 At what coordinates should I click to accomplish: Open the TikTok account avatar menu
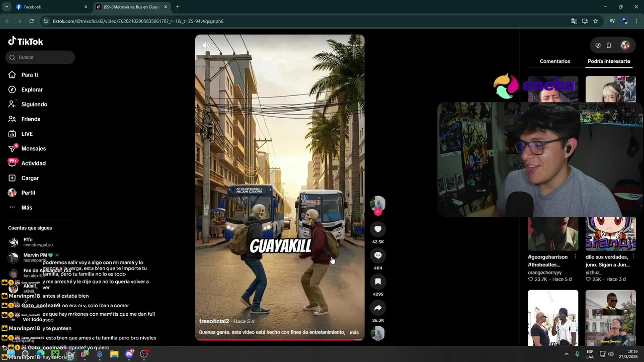625,45
